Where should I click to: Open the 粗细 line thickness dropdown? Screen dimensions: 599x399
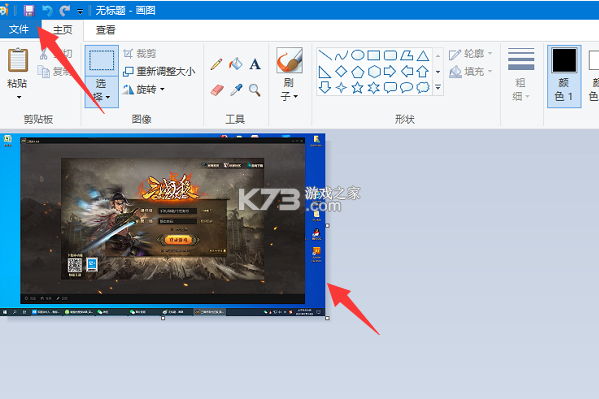(x=521, y=75)
